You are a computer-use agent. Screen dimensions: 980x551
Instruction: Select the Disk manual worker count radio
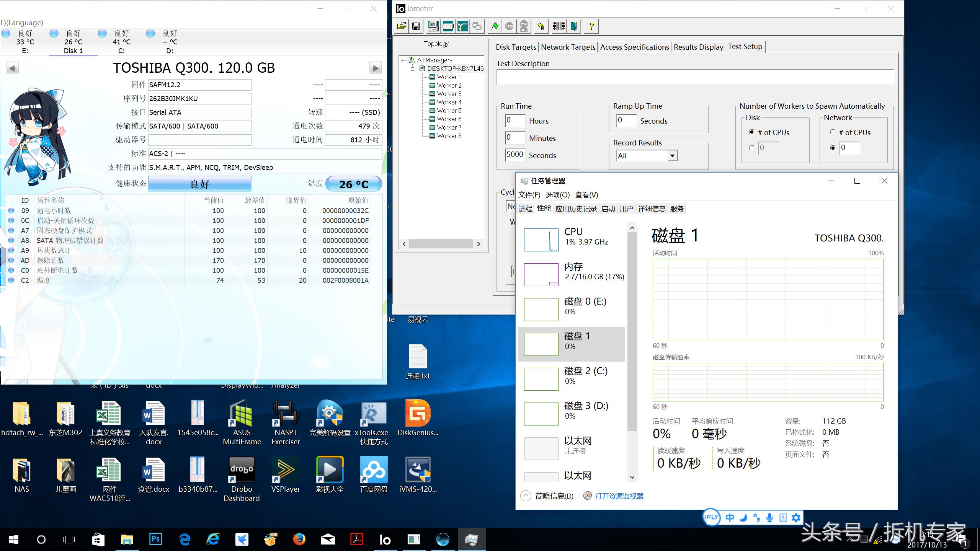pos(751,148)
